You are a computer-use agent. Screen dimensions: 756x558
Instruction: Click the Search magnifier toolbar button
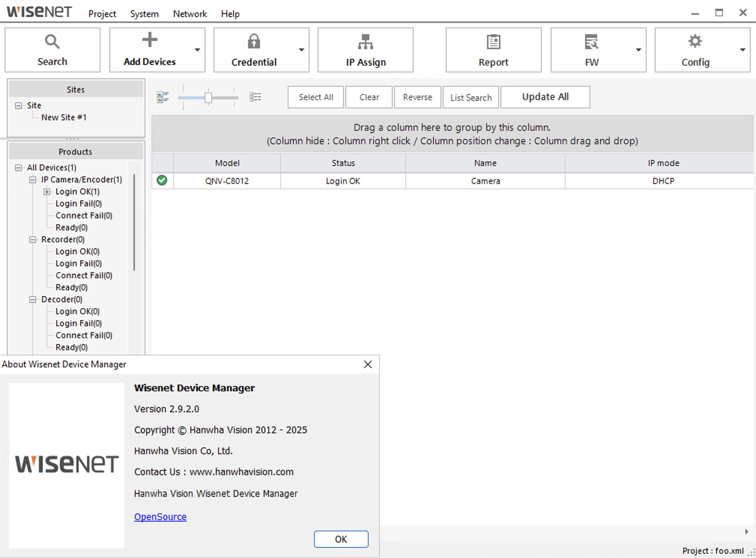[52, 42]
